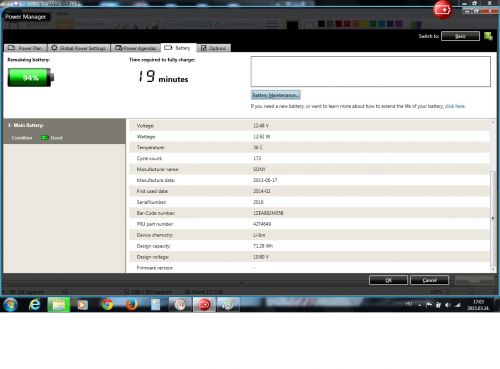Click the green 94% remaining battery indicator
Screen dimensions: 500x369
[x=31, y=77]
